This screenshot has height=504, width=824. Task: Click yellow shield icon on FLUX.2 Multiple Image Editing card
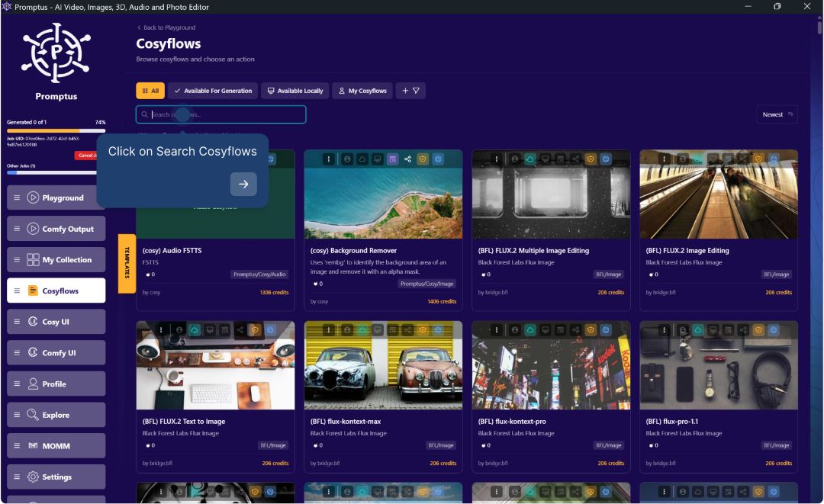tap(591, 159)
